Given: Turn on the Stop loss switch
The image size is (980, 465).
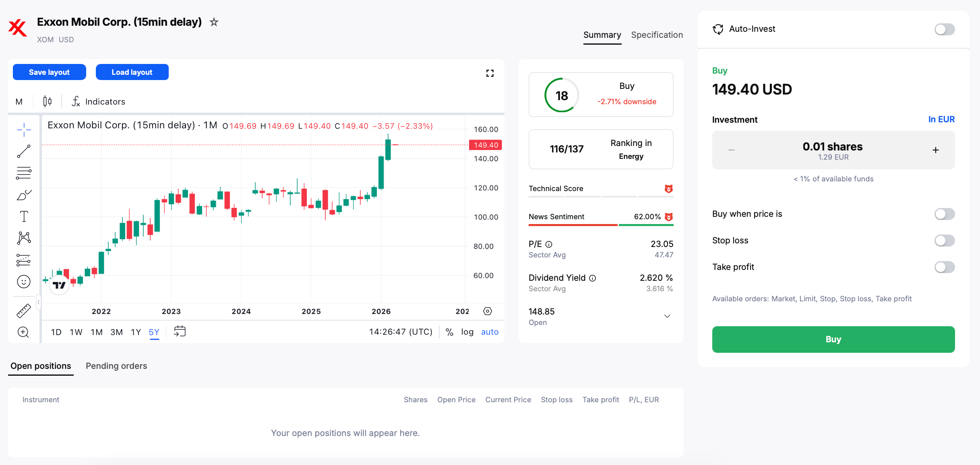Looking at the screenshot, I should click(x=945, y=241).
